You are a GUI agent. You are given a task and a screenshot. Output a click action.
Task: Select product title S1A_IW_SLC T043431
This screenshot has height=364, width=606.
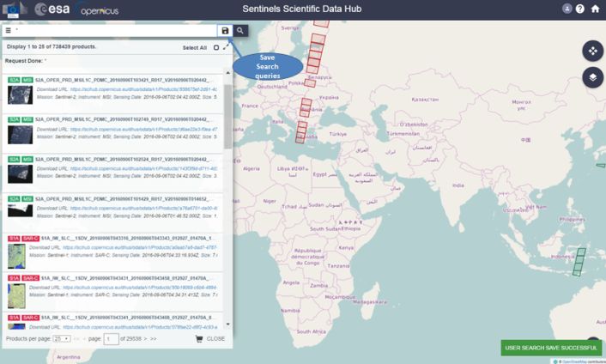point(126,278)
